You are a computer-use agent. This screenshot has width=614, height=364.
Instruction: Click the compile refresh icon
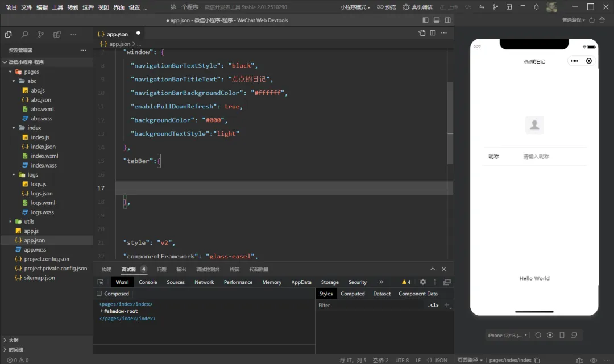tap(592, 20)
